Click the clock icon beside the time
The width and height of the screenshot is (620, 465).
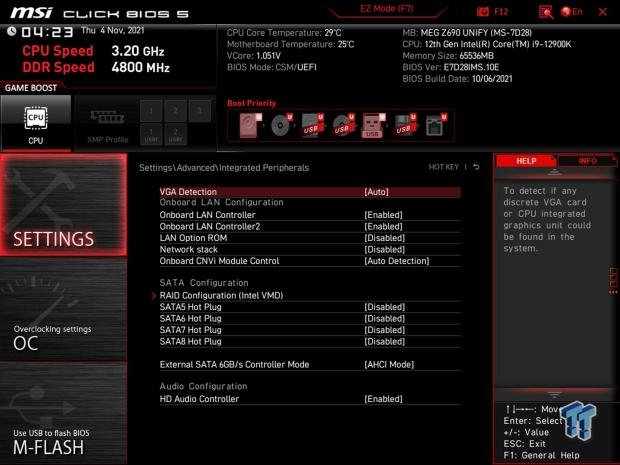click(x=11, y=31)
